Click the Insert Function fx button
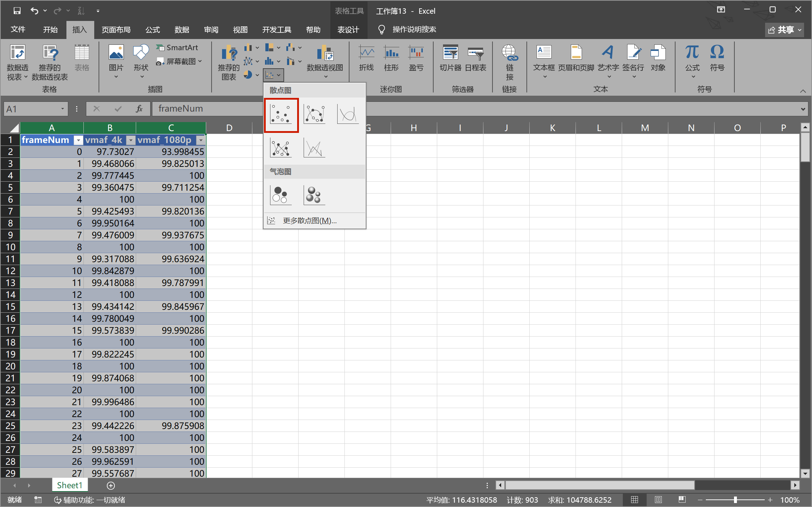The image size is (812, 507). [x=139, y=109]
